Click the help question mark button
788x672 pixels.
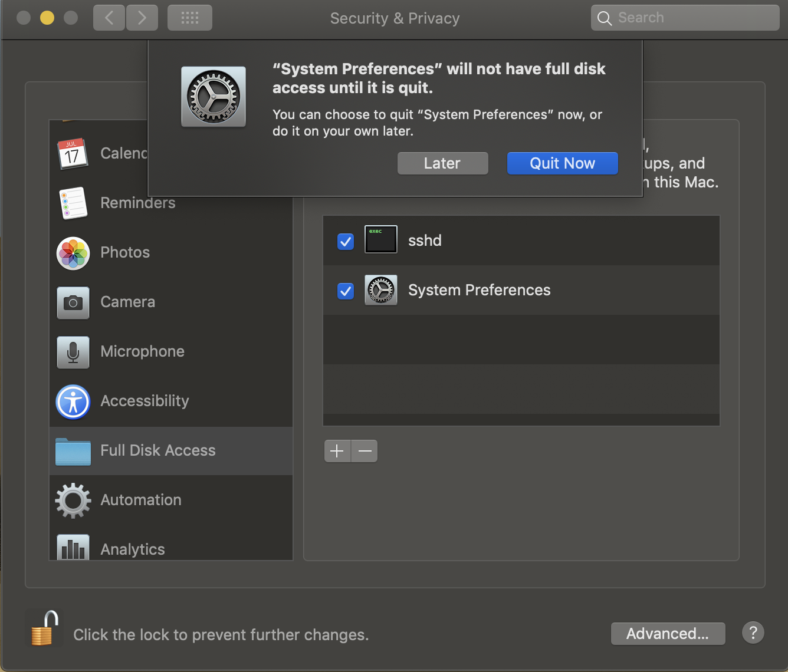753,633
